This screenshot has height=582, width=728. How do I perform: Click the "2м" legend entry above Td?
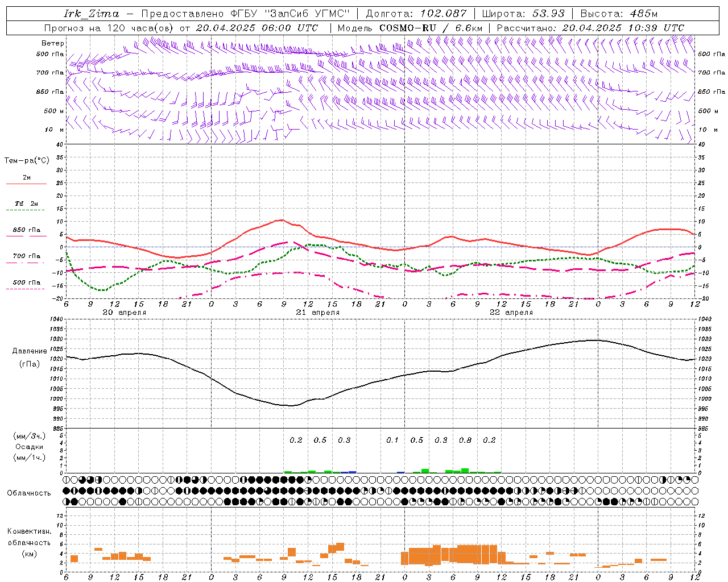(27, 178)
